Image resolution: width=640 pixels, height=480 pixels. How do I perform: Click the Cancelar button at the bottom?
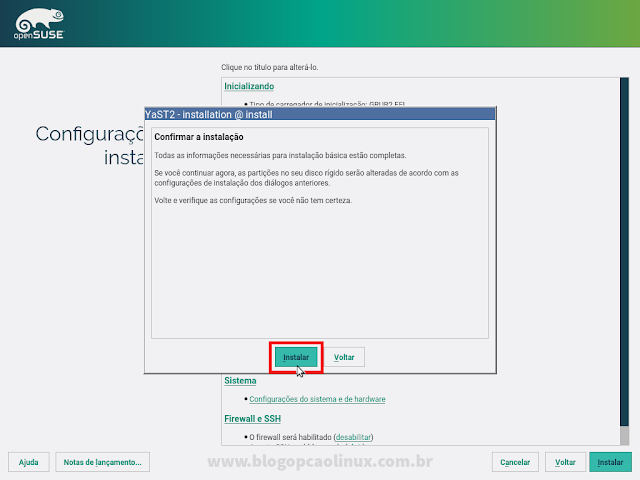coord(515,462)
